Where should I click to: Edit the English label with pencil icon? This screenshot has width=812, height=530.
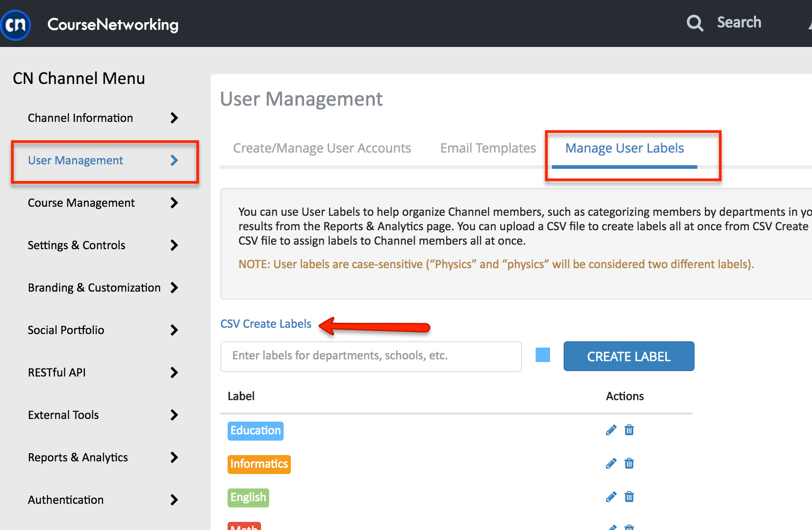611,497
